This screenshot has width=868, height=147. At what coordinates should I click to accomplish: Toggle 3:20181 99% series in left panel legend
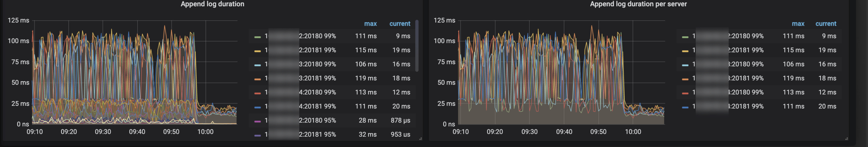pos(317,78)
